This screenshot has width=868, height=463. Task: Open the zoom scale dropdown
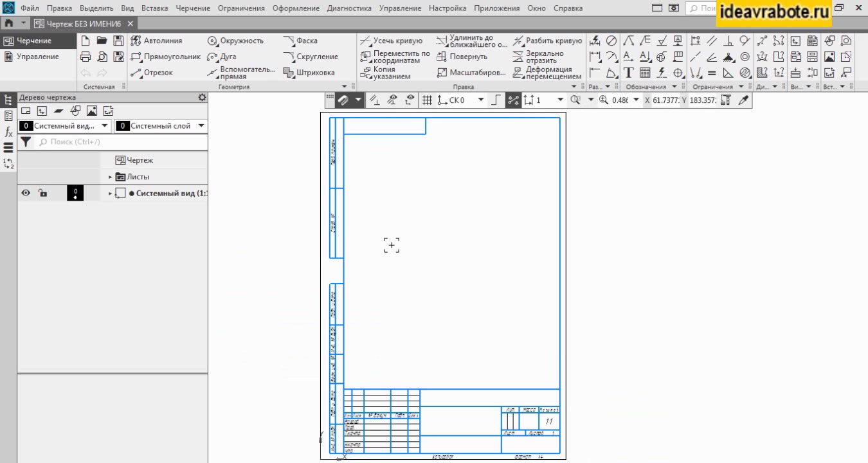tap(637, 100)
